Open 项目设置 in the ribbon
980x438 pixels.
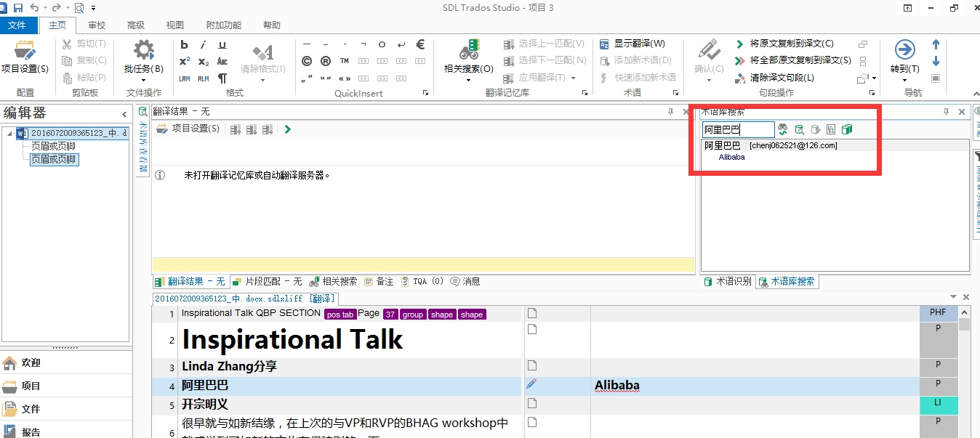coord(25,57)
